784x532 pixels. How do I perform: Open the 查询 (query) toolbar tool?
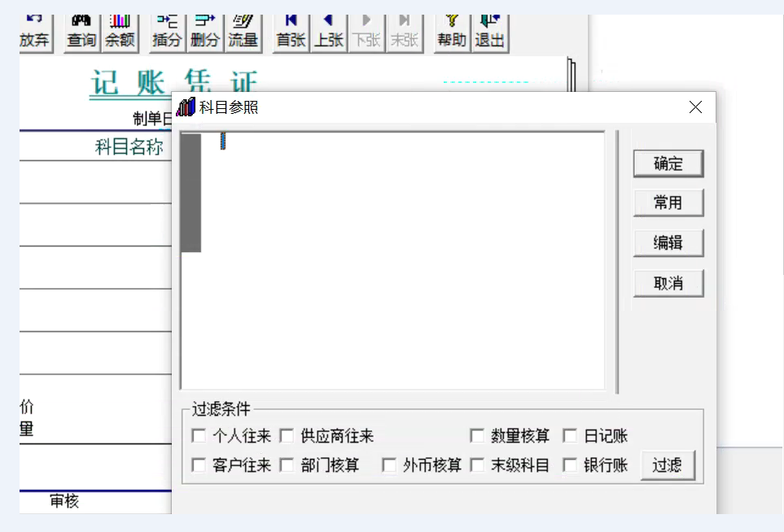coord(81,33)
